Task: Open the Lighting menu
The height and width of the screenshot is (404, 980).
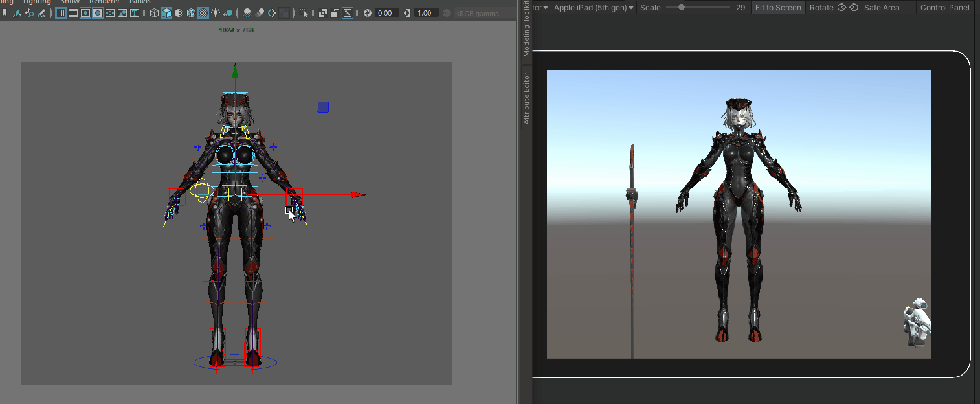Action: [37, 2]
